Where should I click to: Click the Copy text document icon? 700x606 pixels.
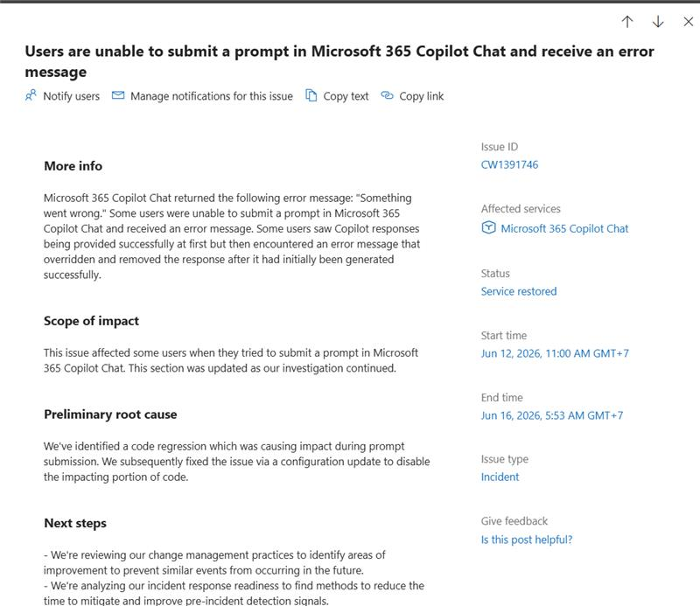311,95
